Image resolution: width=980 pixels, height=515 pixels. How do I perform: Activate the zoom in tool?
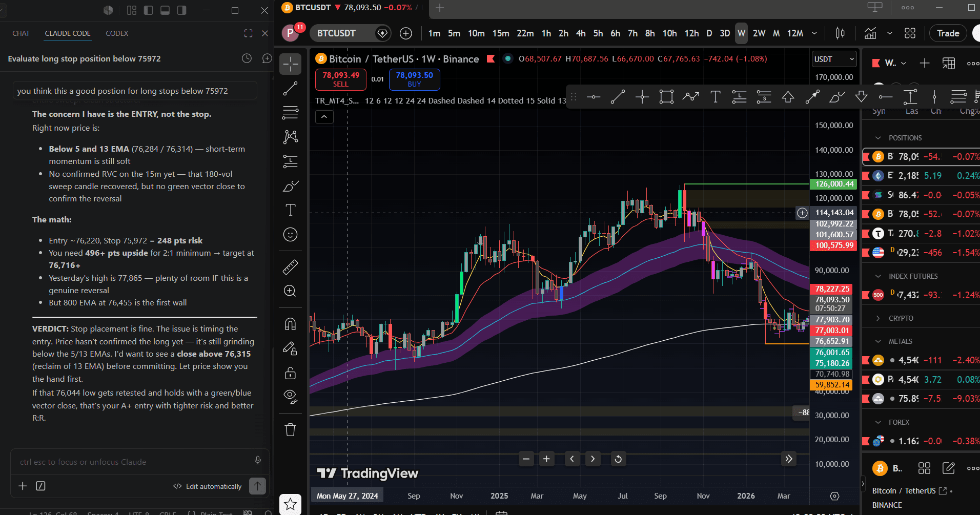(290, 291)
